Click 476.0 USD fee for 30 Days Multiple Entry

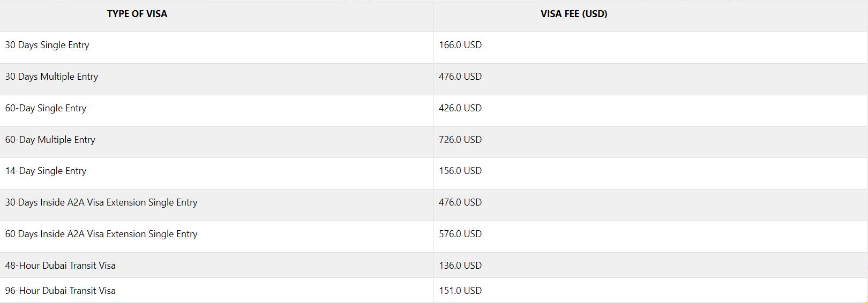[460, 77]
